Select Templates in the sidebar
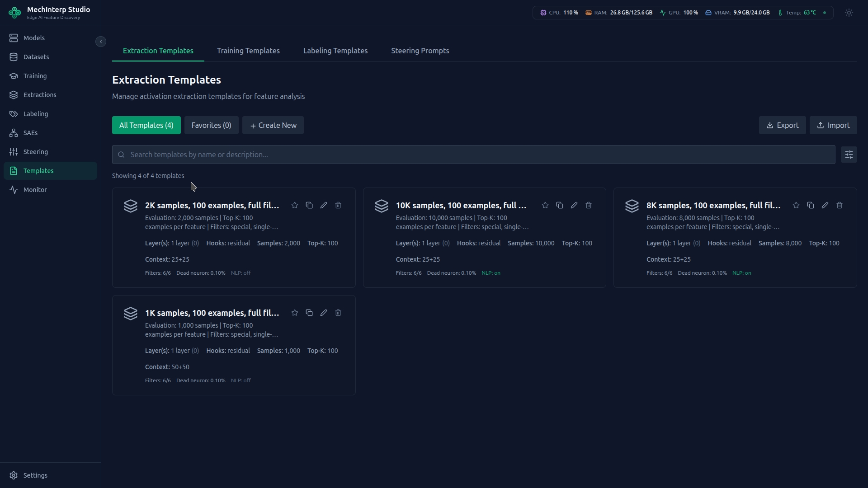The image size is (868, 488). [x=50, y=171]
